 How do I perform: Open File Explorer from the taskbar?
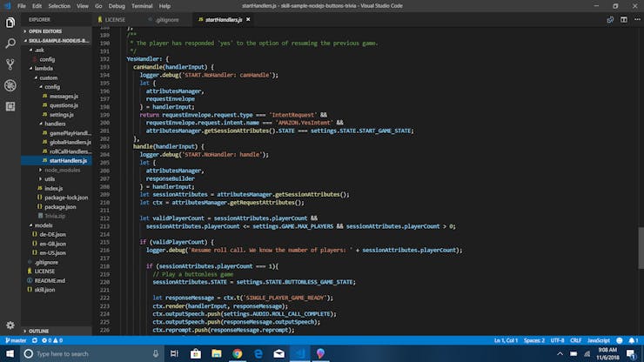point(217,353)
